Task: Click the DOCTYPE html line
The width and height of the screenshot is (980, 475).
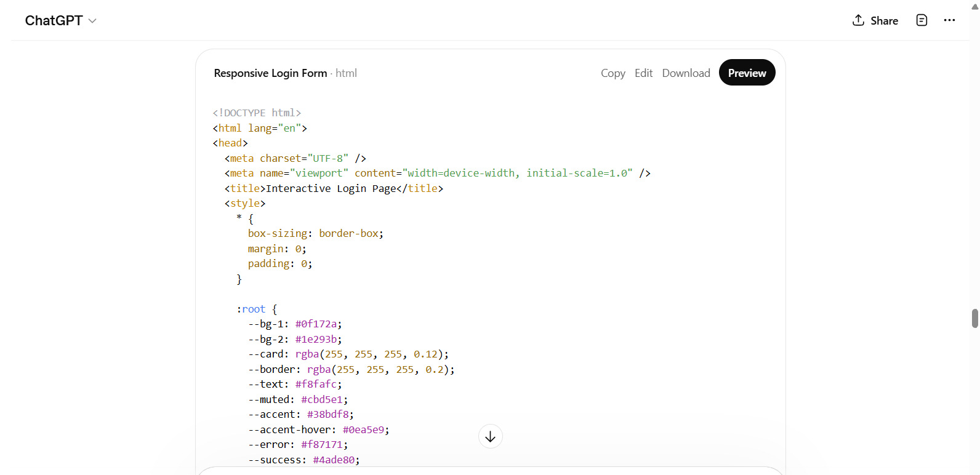Action: pyautogui.click(x=257, y=113)
